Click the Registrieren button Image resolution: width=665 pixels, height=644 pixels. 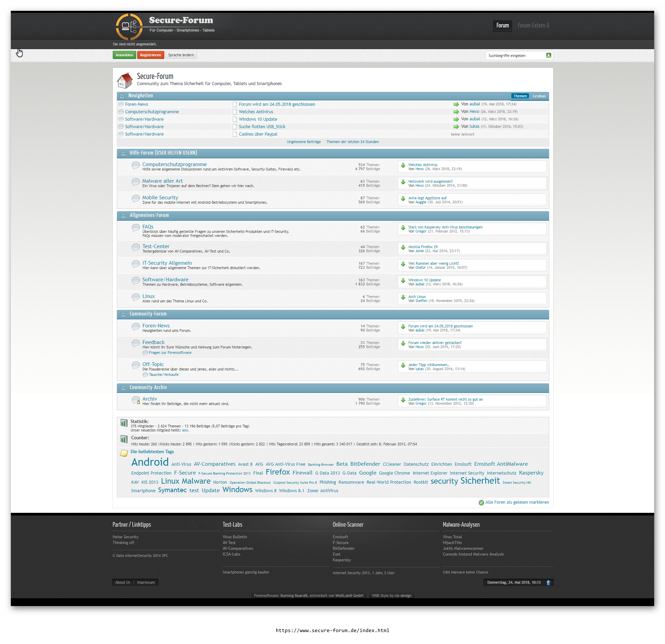pyautogui.click(x=151, y=55)
